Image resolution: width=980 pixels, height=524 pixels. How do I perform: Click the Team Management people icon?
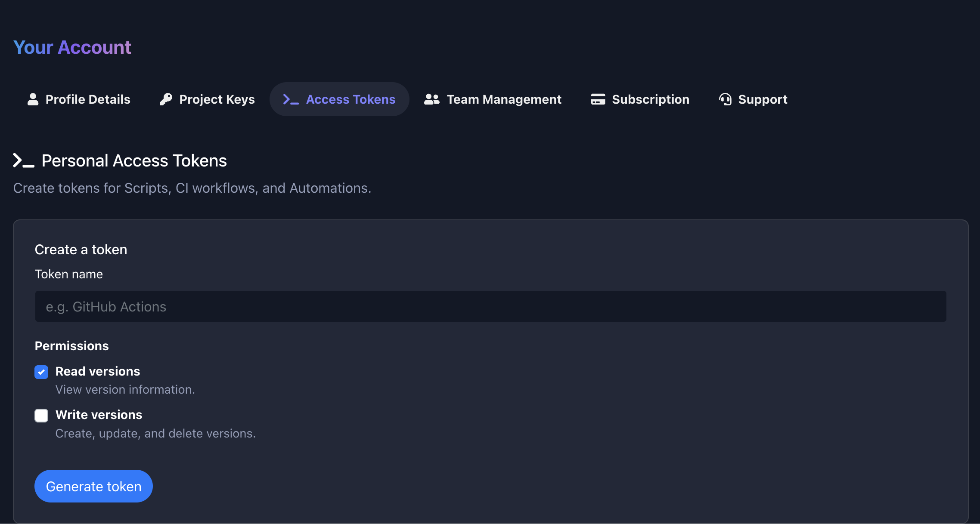point(431,99)
